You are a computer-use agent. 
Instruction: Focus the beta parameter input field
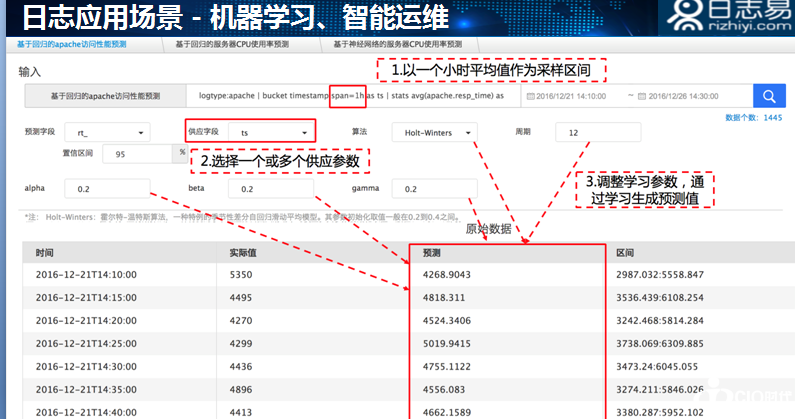pyautogui.click(x=272, y=189)
